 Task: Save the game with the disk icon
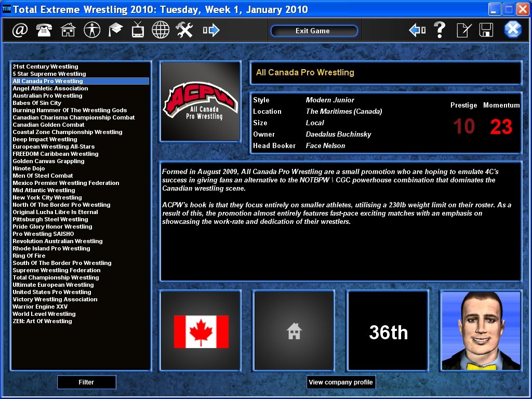(x=486, y=30)
